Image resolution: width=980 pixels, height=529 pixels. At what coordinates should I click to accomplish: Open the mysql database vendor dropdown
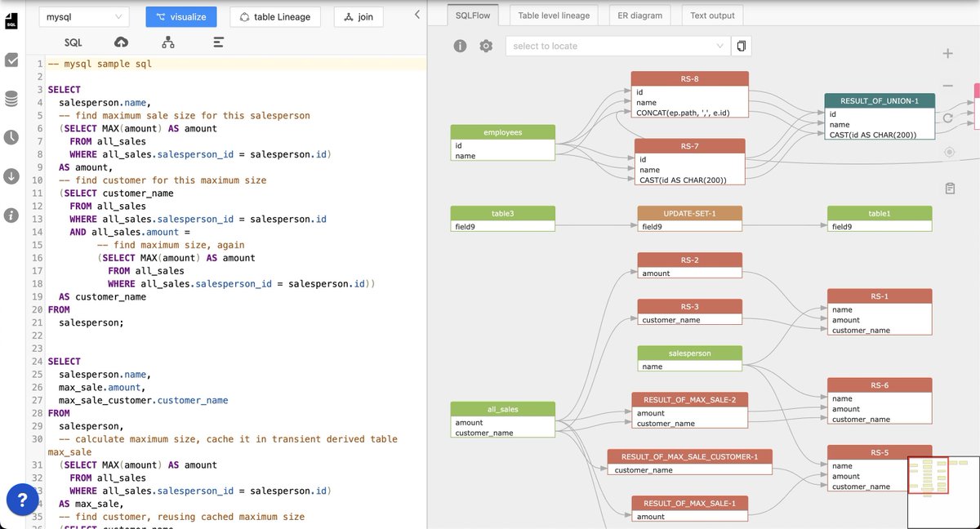84,16
